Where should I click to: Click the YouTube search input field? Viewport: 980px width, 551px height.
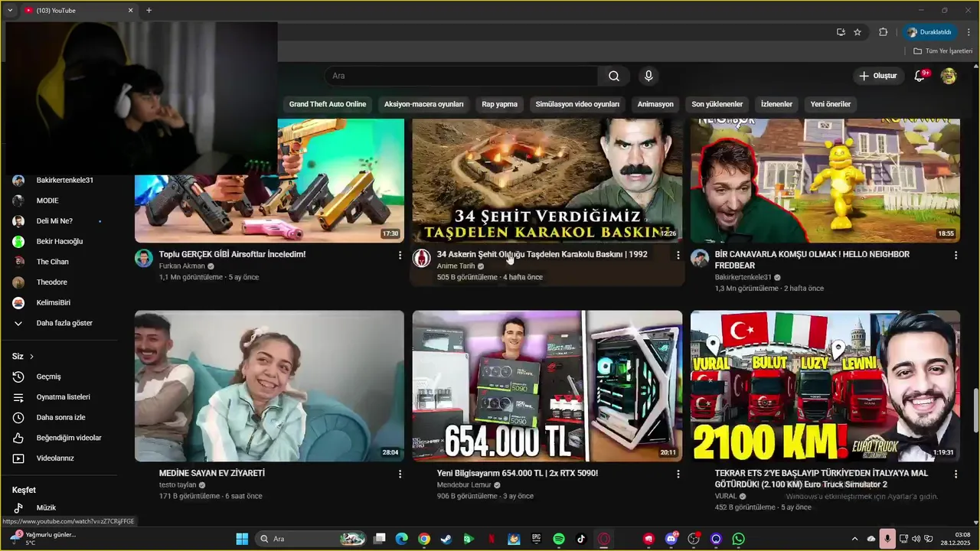pyautogui.click(x=462, y=76)
